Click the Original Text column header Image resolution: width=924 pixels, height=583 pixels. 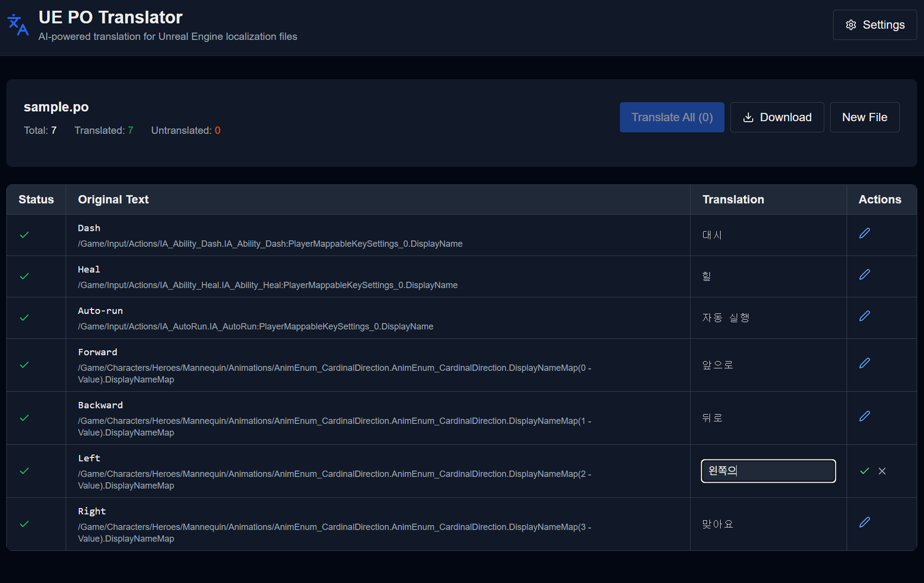click(x=113, y=200)
